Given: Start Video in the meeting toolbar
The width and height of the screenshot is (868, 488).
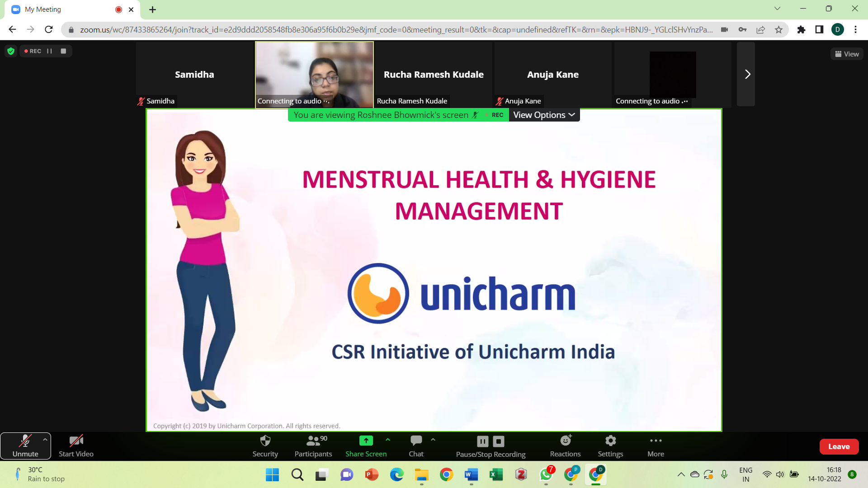Looking at the screenshot, I should pos(76,446).
